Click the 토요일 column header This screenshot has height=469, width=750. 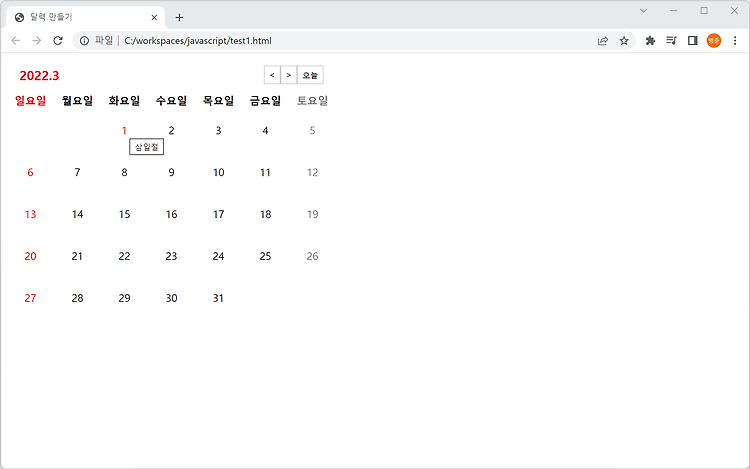[312, 101]
